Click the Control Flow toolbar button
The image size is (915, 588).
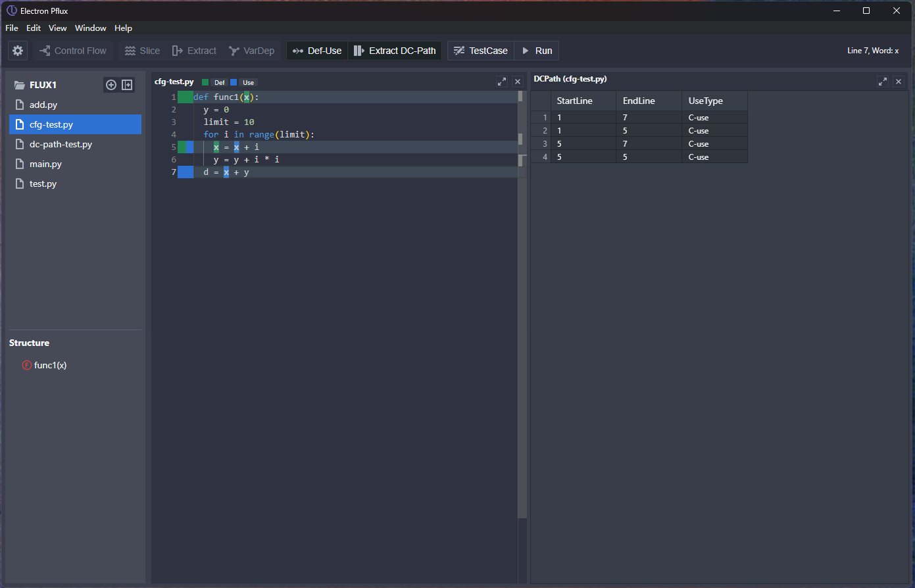point(73,51)
